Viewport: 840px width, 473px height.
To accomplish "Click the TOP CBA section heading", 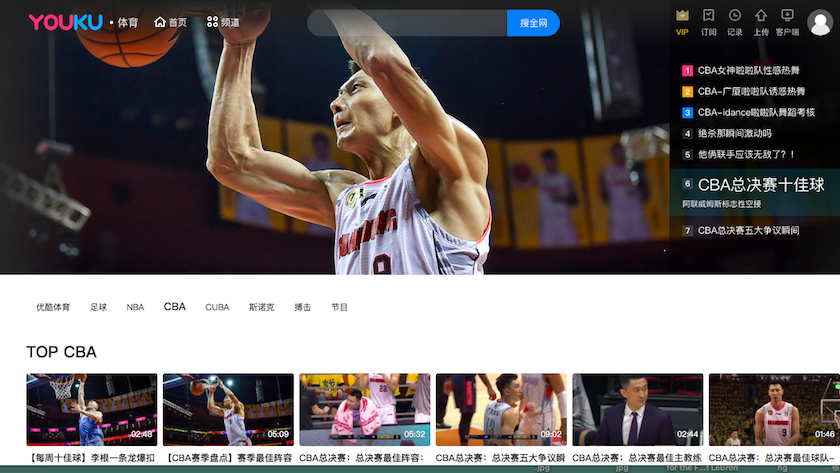I will point(62,352).
